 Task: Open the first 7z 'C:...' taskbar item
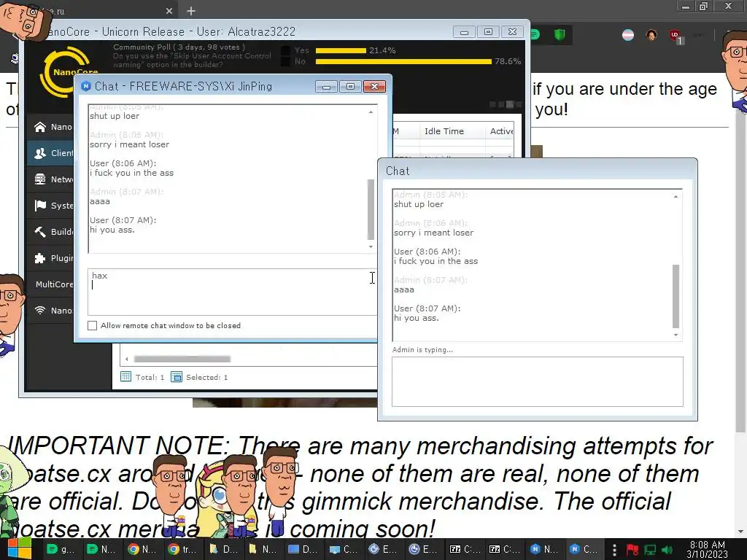pyautogui.click(x=465, y=549)
